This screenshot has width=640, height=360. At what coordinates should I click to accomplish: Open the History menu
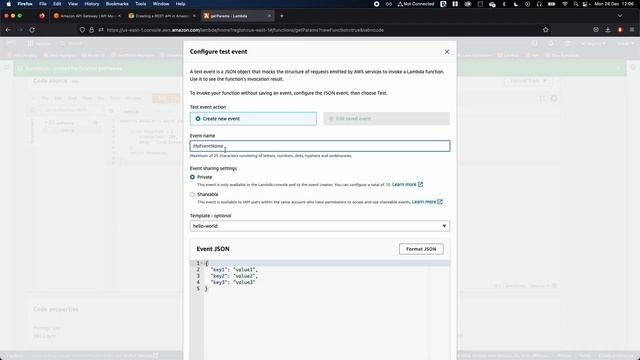click(91, 4)
